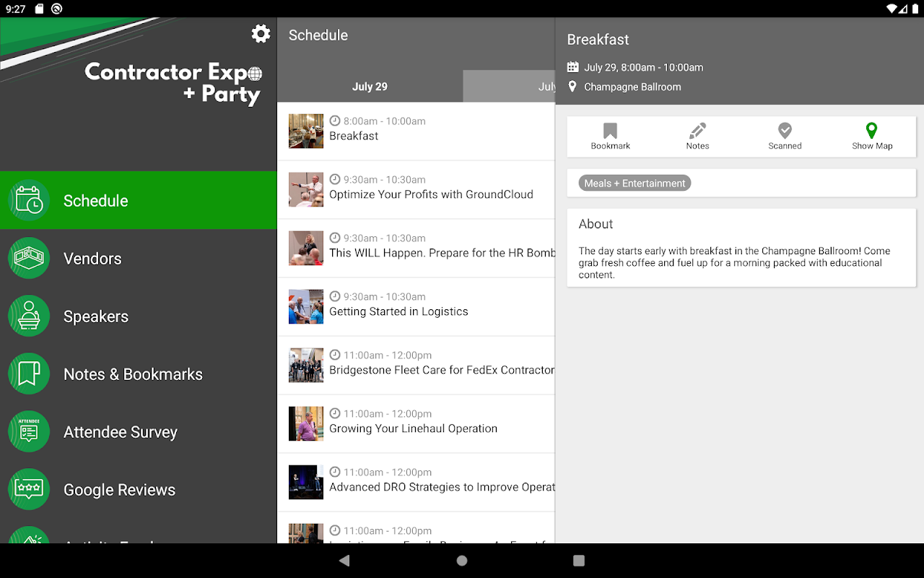Tap the July 29, 8:00am - 10:00am text
This screenshot has height=578, width=924.
(643, 67)
